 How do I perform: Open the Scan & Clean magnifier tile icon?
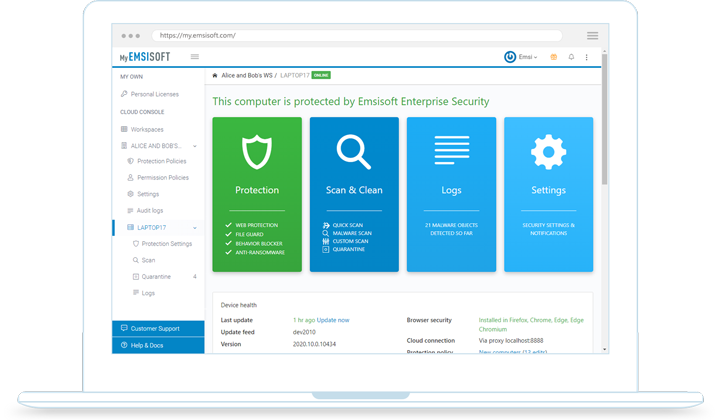pyautogui.click(x=354, y=152)
